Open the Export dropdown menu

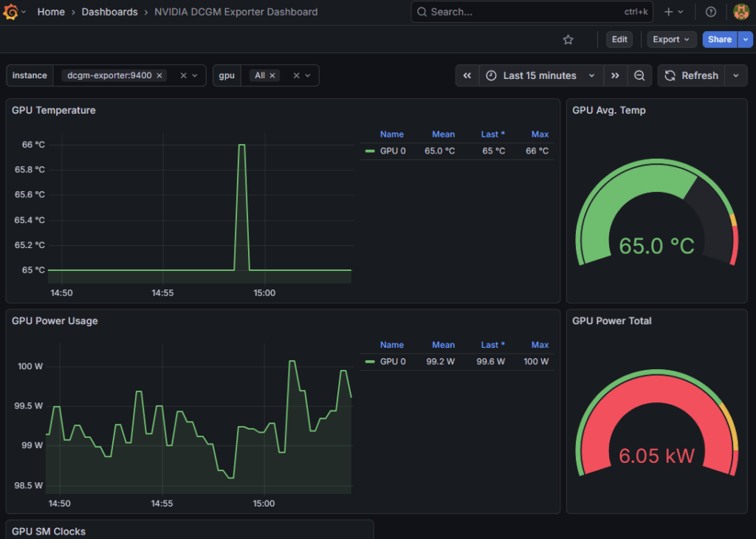click(x=671, y=40)
